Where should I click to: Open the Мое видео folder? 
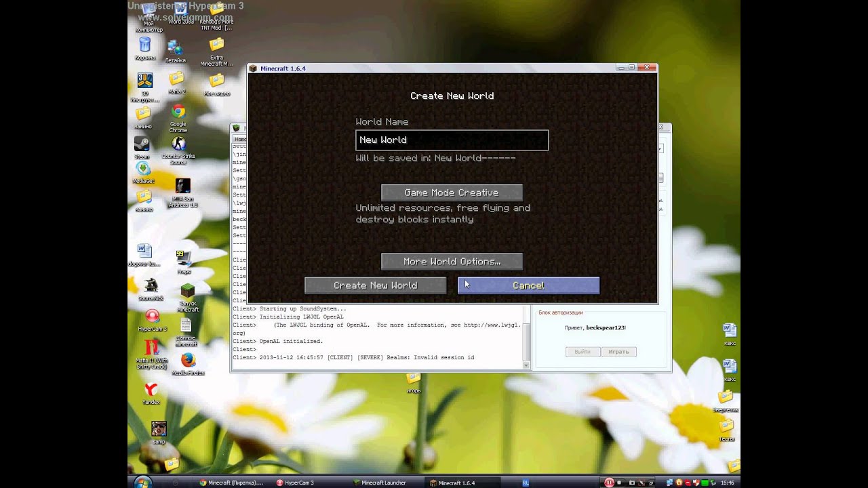point(216,85)
